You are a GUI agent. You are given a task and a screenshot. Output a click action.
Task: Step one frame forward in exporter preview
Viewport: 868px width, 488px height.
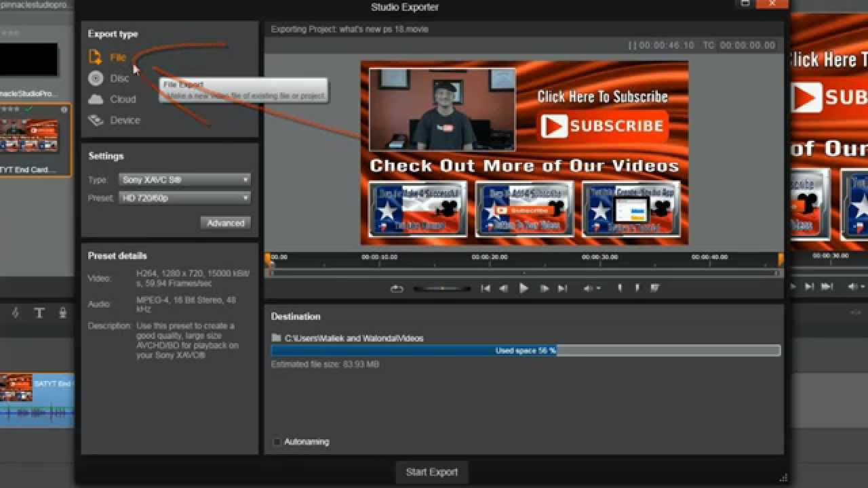544,288
